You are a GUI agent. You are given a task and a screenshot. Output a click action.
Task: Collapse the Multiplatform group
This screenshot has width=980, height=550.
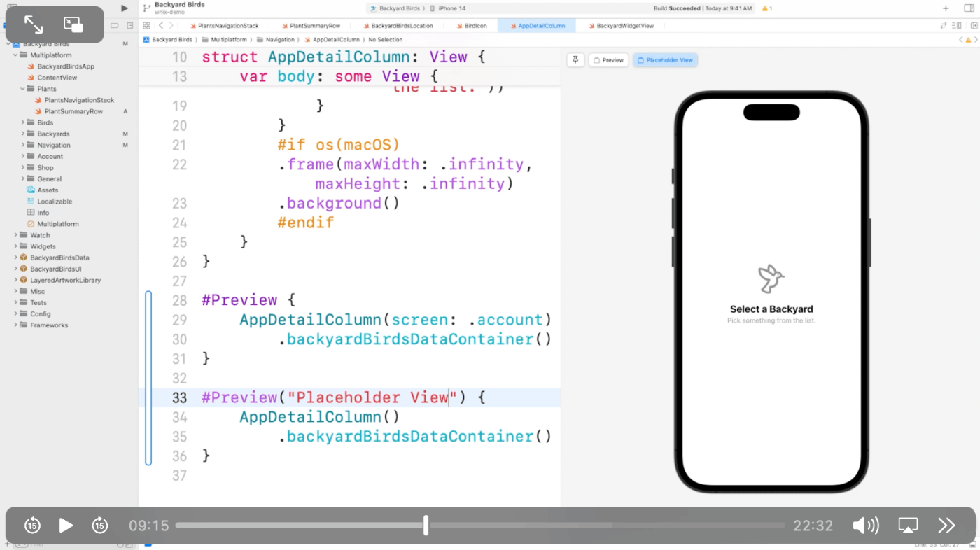coord(15,55)
